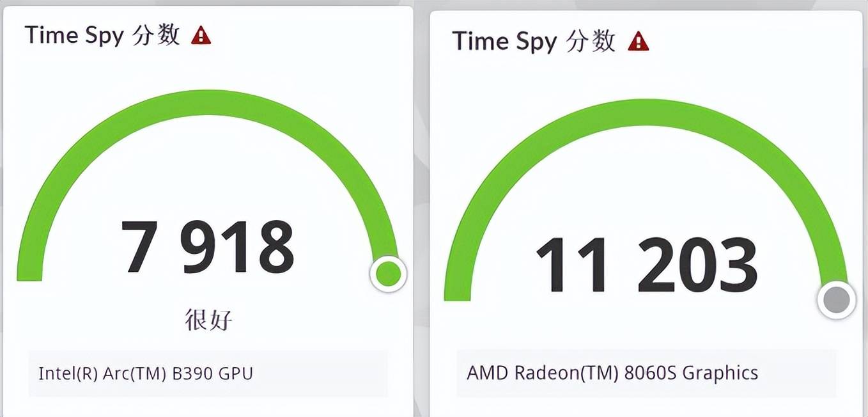Click the gray gap between the two score cards
Image resolution: width=868 pixels, height=417 pixels.
coord(422,211)
